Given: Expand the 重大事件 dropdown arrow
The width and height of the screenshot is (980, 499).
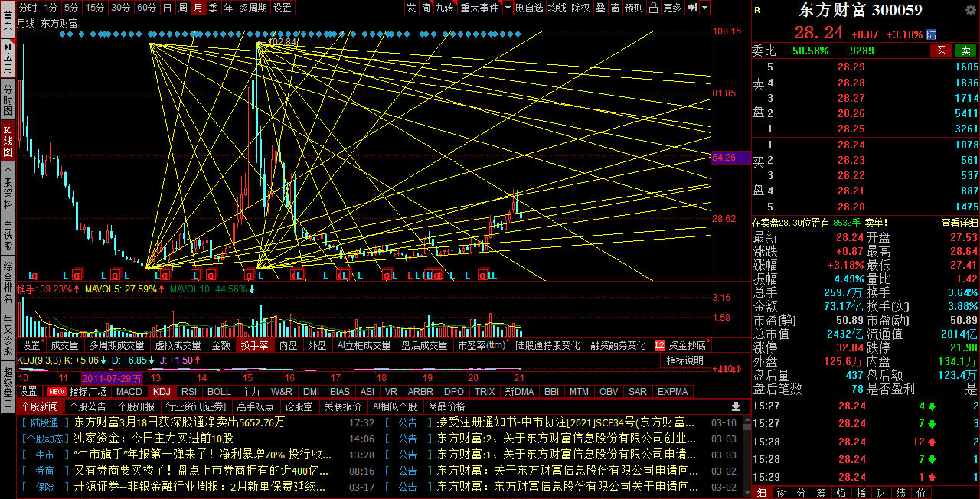Looking at the screenshot, I should tap(507, 8).
